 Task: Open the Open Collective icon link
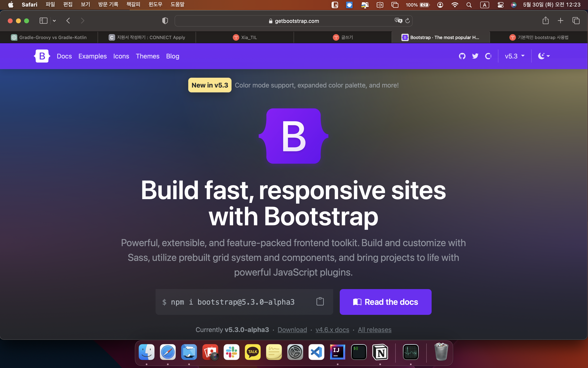(488, 56)
